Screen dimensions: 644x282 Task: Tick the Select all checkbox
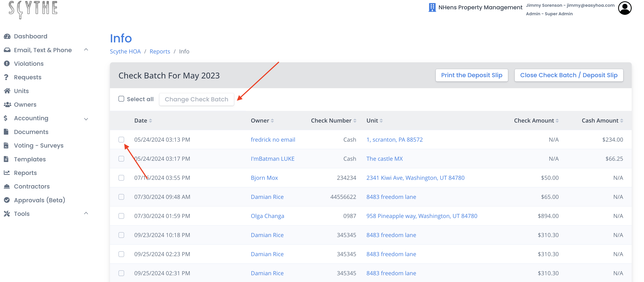121,99
